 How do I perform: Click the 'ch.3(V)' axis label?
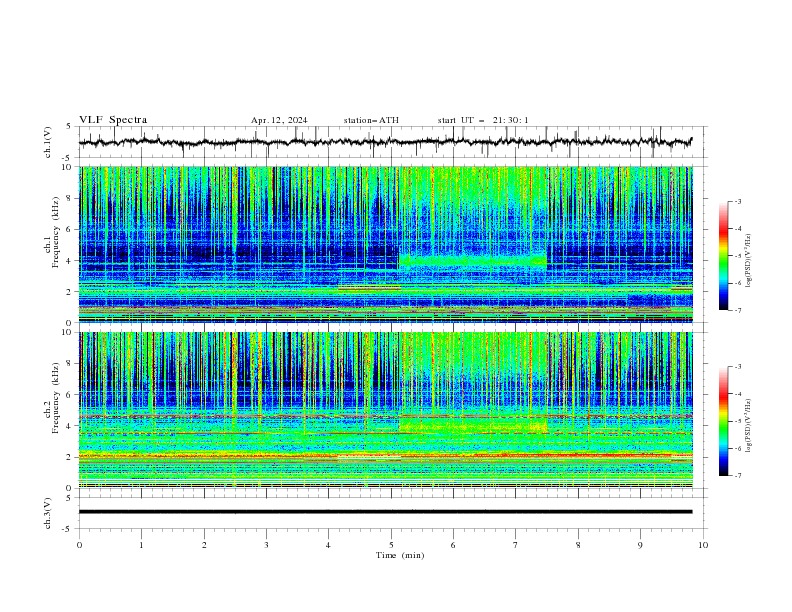[x=48, y=513]
